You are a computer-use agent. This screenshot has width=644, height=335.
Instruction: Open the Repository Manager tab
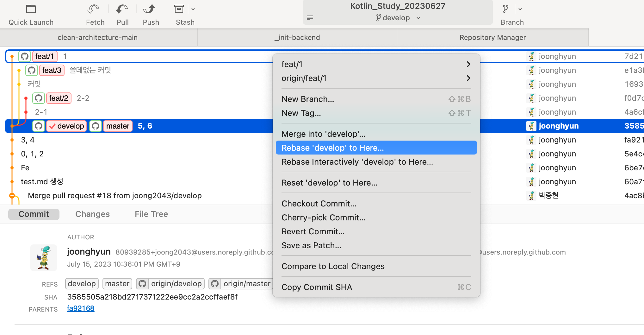coord(492,38)
